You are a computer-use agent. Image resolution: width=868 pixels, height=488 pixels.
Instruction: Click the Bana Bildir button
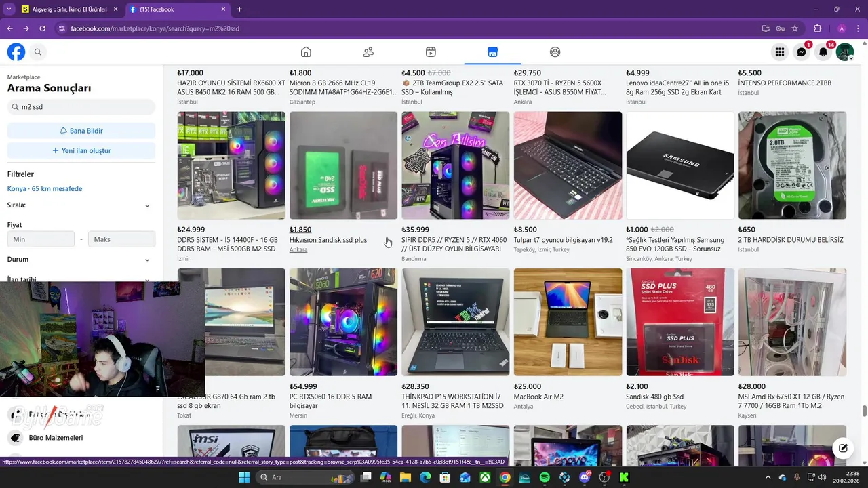[81, 131]
